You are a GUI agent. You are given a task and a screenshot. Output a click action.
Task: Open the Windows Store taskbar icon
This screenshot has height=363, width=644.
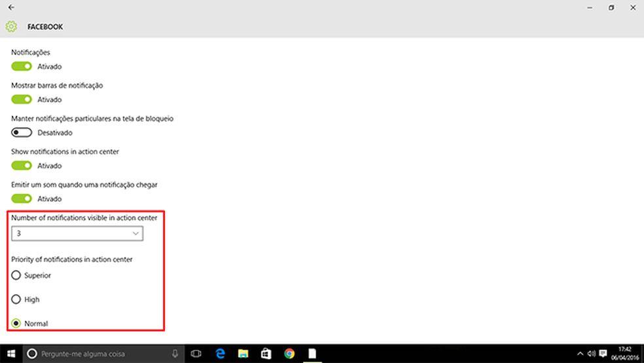266,354
